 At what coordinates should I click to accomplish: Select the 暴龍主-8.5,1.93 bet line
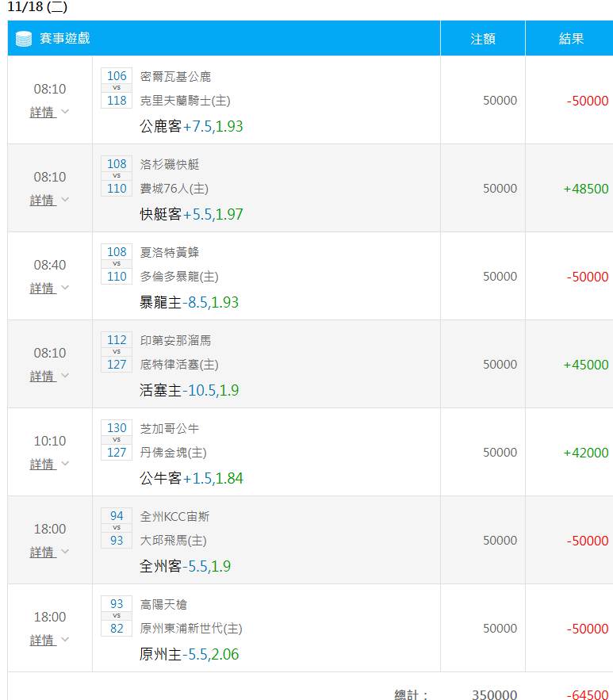(x=189, y=302)
